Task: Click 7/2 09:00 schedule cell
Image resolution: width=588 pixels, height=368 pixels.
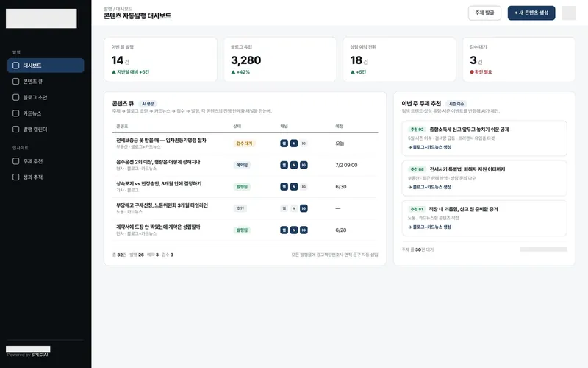Action: [346, 165]
